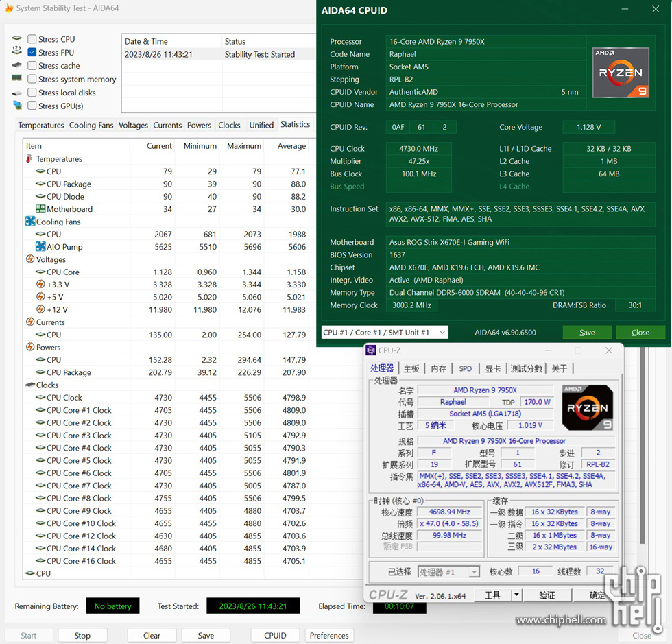Viewport: 672px width, 644px height.
Task: Switch to the Currents tab
Action: 167,126
